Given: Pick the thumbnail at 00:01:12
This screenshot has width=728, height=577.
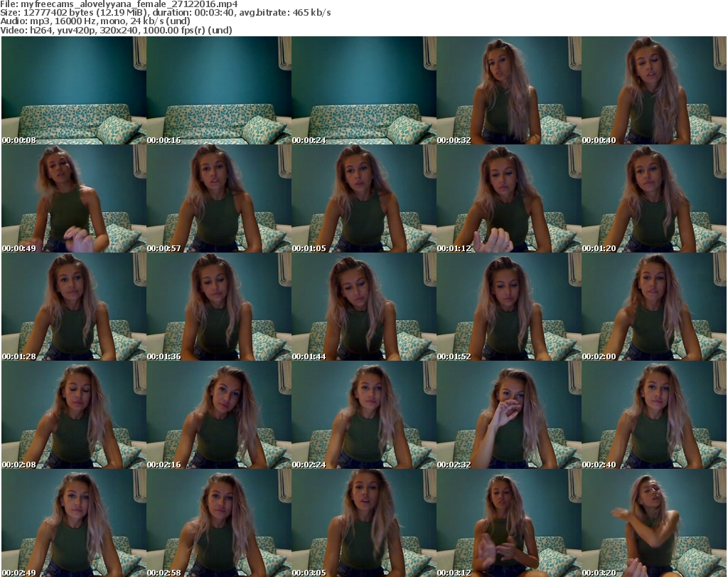Looking at the screenshot, I should [509, 198].
